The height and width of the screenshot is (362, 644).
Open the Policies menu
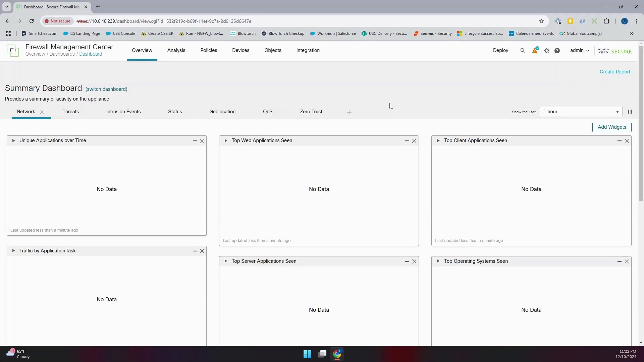(209, 50)
